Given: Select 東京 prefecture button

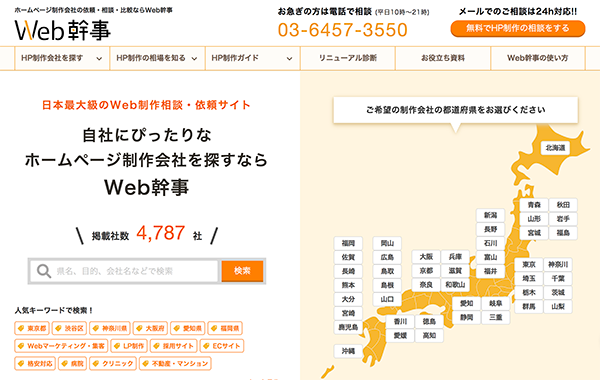Looking at the screenshot, I should coord(529,264).
